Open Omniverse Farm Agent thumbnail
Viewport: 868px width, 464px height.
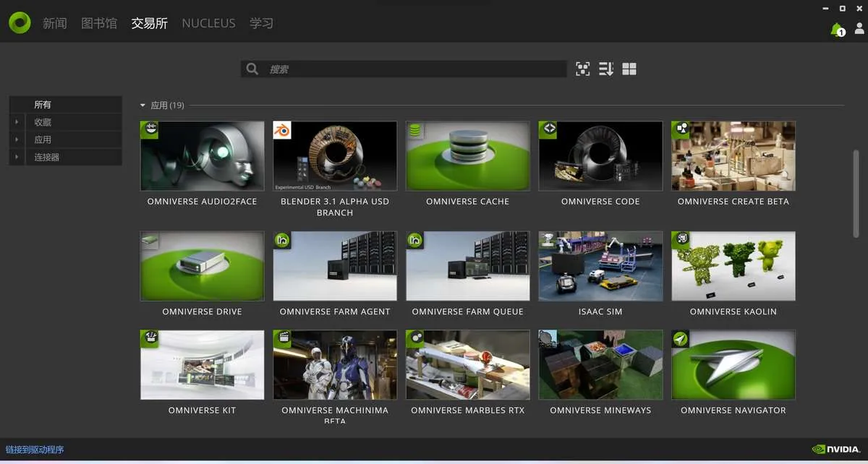pyautogui.click(x=335, y=266)
